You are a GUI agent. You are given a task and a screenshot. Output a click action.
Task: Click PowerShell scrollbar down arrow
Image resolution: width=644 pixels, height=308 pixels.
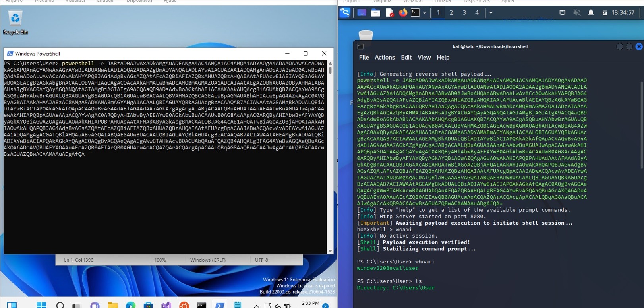330,251
